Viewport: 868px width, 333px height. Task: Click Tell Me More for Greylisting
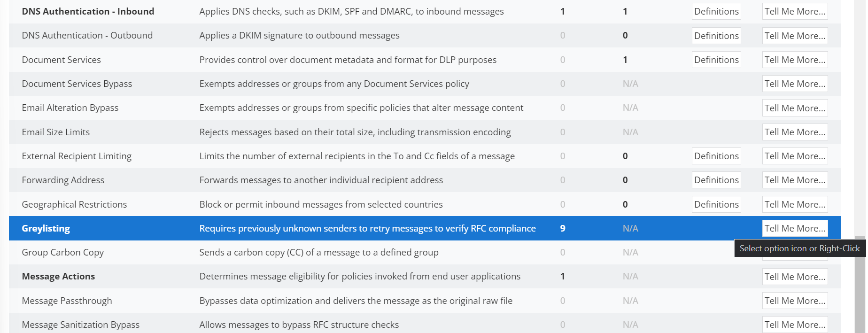[794, 228]
